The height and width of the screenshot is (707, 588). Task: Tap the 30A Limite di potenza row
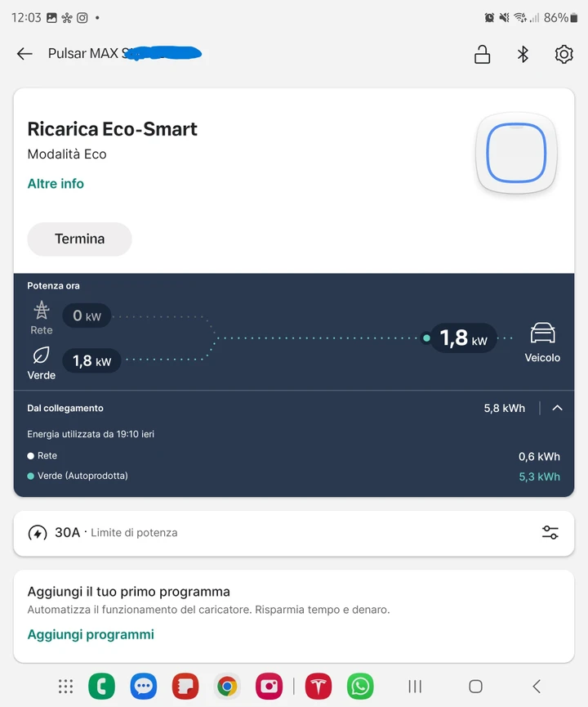click(x=294, y=533)
